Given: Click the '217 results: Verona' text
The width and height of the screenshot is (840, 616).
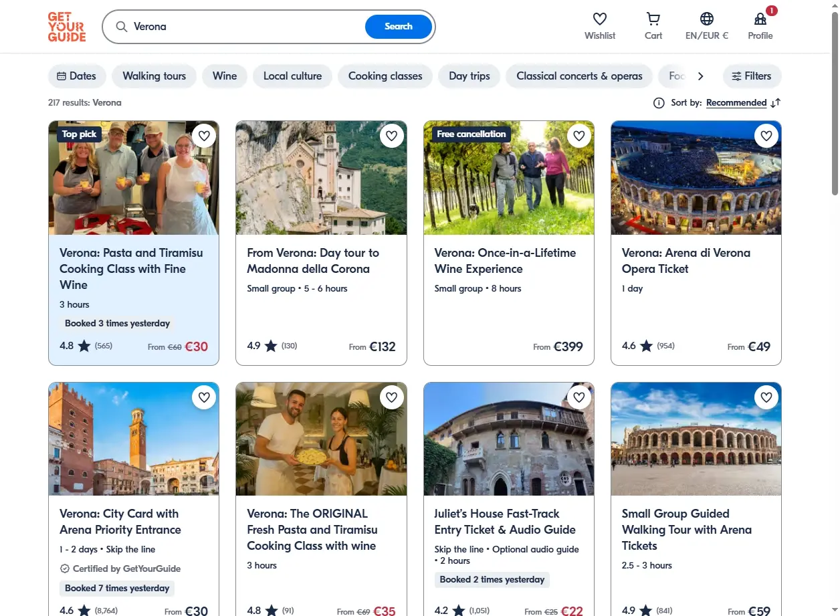Looking at the screenshot, I should tap(85, 103).
